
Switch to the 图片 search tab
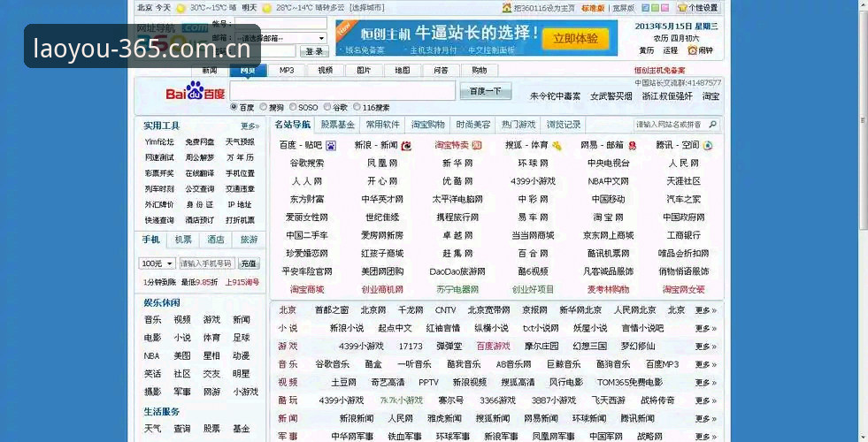pos(364,70)
